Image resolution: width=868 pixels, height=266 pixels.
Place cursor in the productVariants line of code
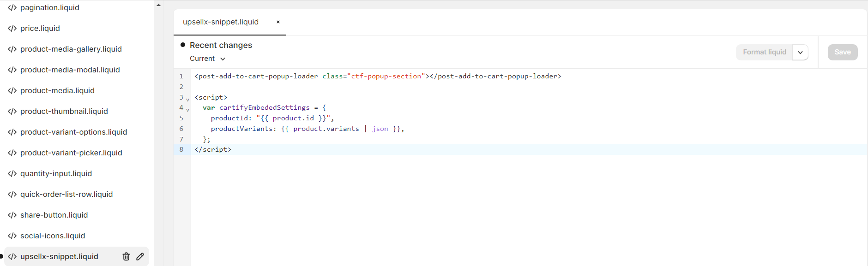point(307,129)
